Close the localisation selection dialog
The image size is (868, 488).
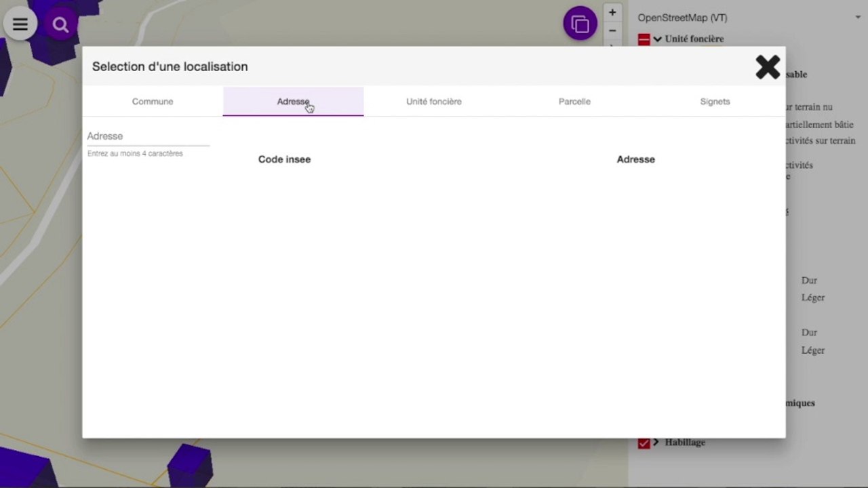coord(768,66)
